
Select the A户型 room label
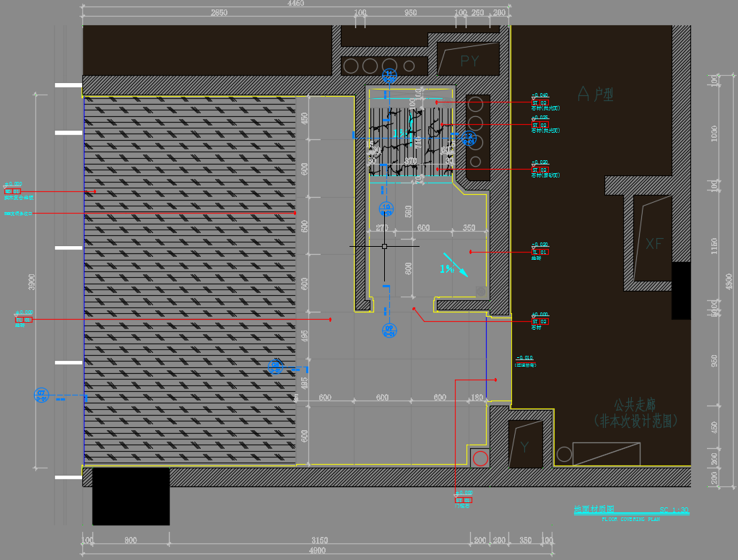click(x=595, y=93)
